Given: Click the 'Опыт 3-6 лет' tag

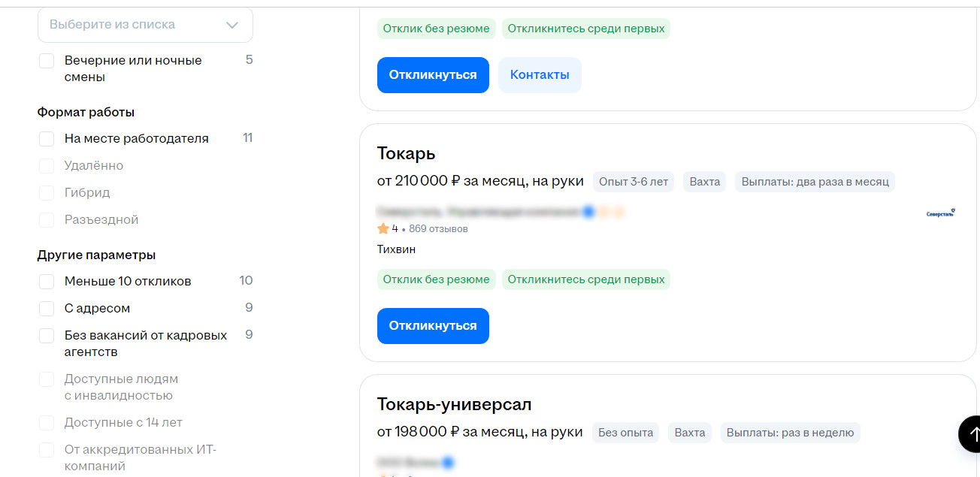Looking at the screenshot, I should pyautogui.click(x=634, y=182).
